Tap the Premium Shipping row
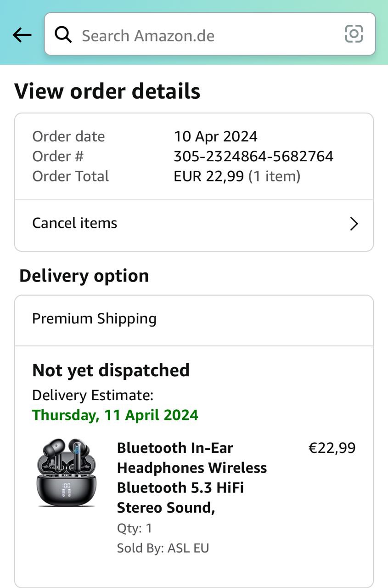This screenshot has width=388, height=588. (95, 319)
